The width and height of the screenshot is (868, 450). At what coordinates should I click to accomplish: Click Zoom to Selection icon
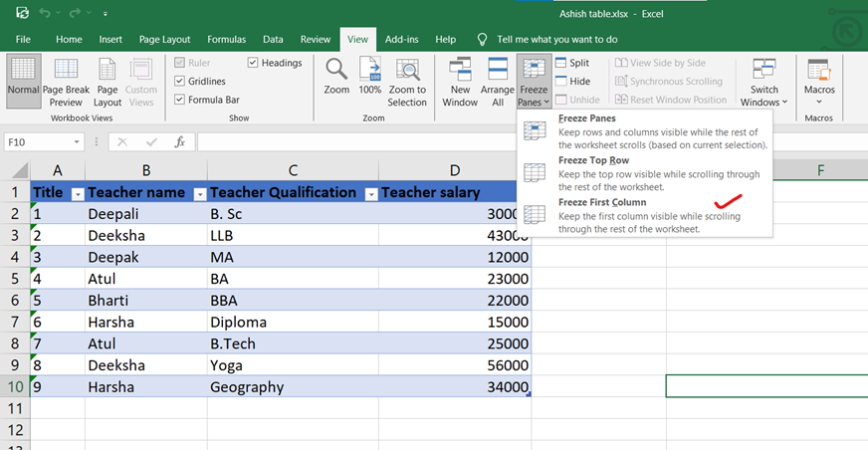coord(407,82)
